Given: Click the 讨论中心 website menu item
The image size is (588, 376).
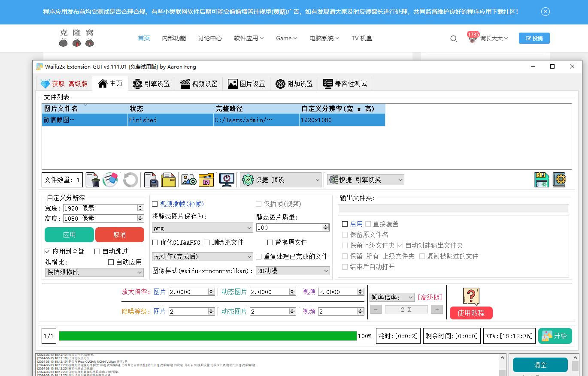Looking at the screenshot, I should pos(210,38).
